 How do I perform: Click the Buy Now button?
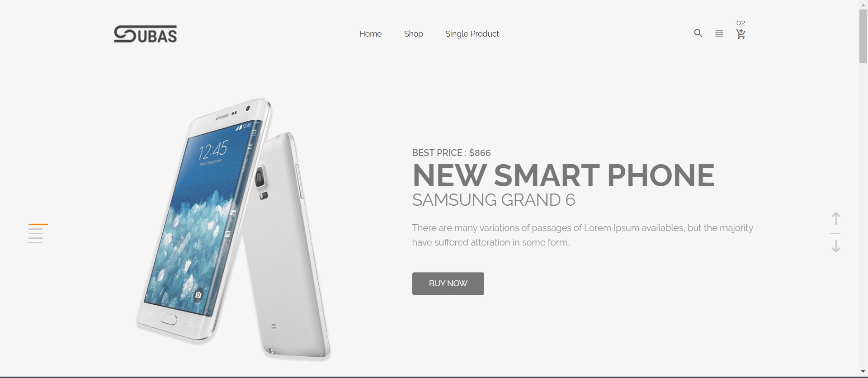tap(448, 283)
